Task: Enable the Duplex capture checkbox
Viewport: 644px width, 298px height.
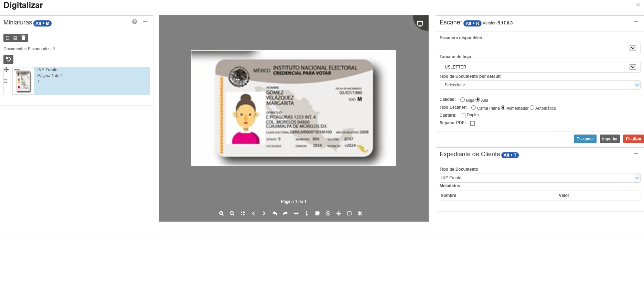Action: [463, 116]
